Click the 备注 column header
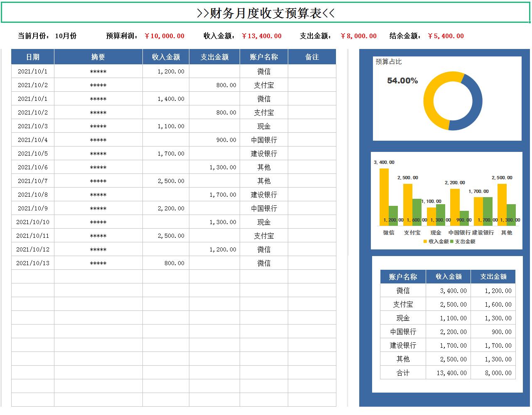 (312, 56)
